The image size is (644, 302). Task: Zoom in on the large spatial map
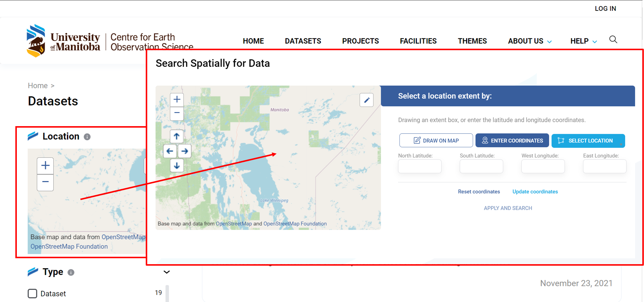pos(177,99)
